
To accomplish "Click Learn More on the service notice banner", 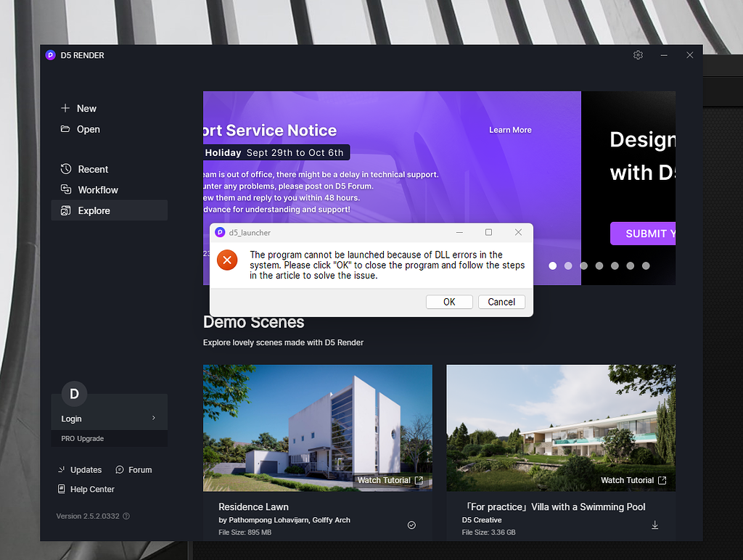I will click(510, 130).
